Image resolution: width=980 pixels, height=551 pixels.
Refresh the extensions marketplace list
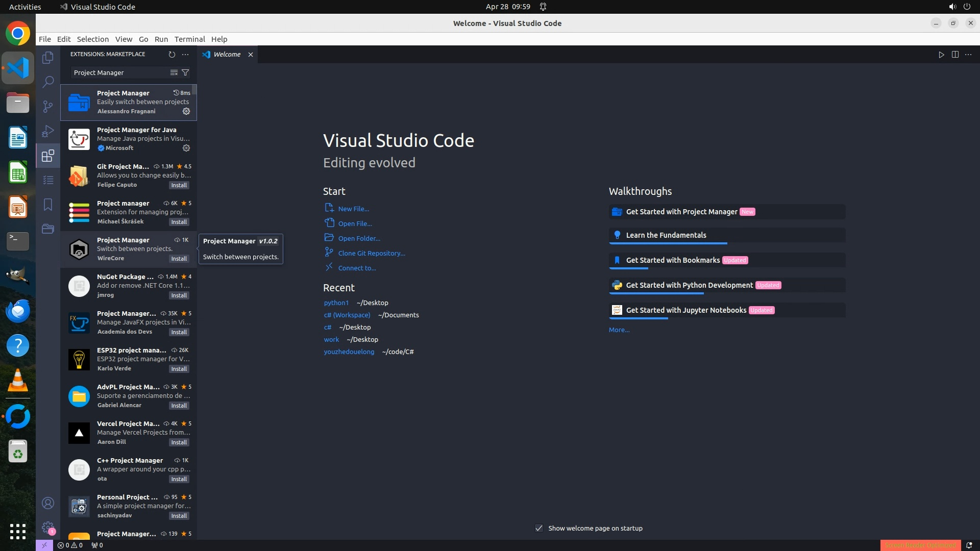172,54
